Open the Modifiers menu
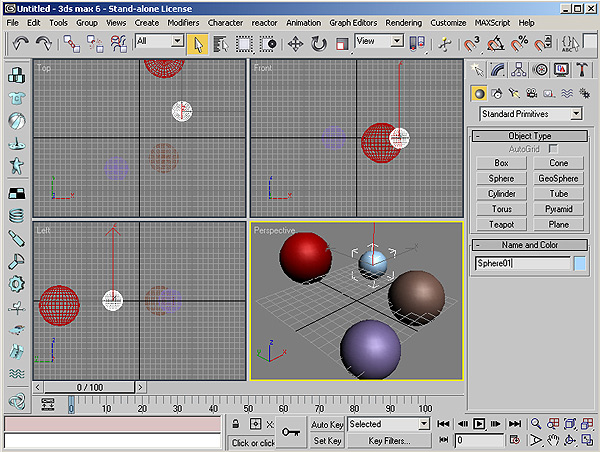The image size is (600, 452). (x=183, y=22)
